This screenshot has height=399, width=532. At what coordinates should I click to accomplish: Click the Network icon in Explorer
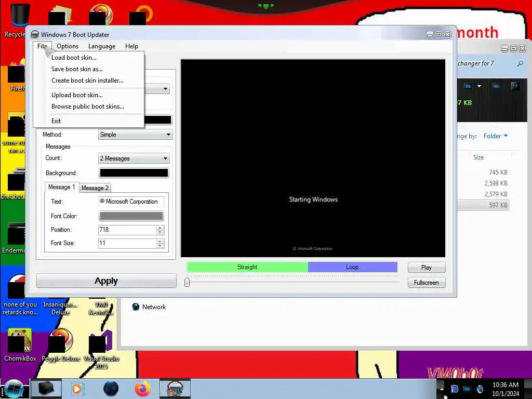click(136, 307)
